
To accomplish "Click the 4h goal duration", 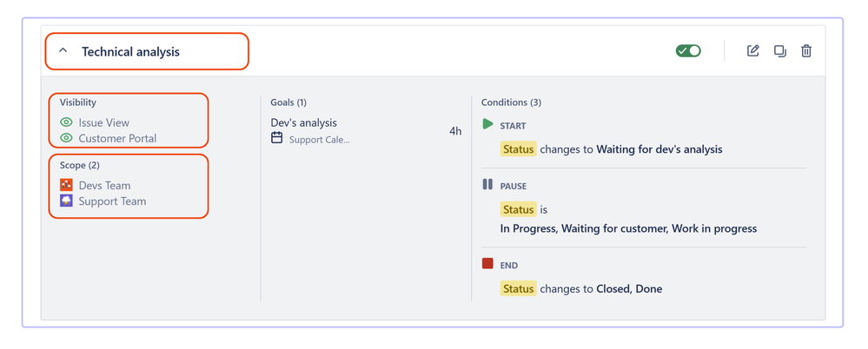I will click(455, 131).
